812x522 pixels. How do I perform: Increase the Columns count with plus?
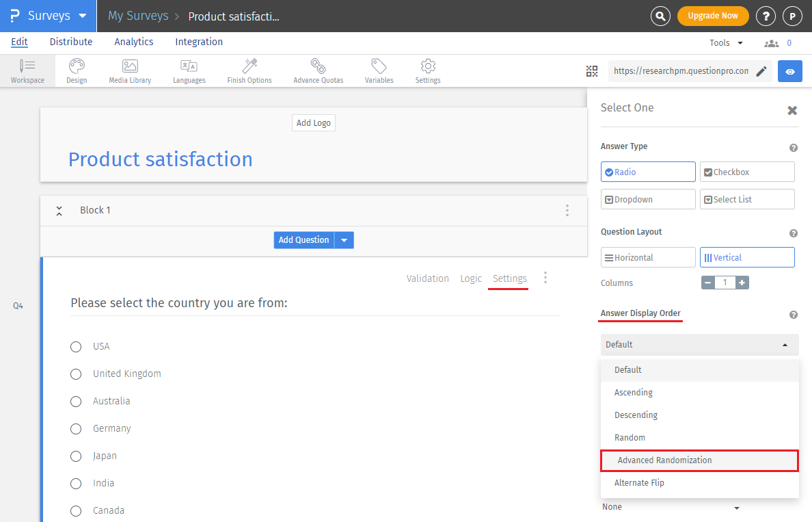(x=742, y=283)
